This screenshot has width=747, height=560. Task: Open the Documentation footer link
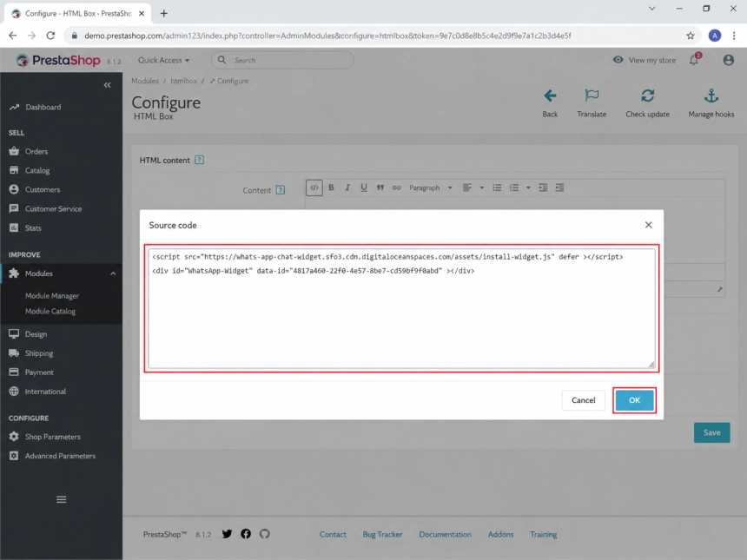(445, 534)
